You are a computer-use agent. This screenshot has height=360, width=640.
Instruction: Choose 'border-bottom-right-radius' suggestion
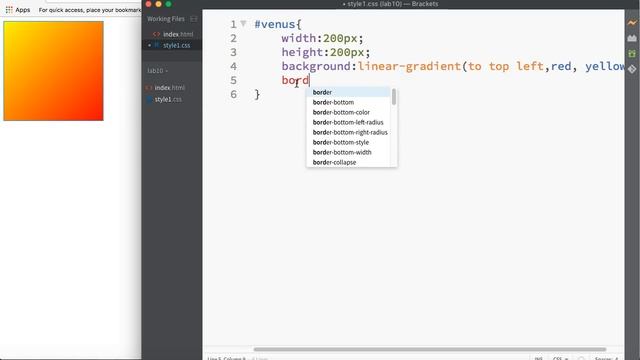[348, 132]
